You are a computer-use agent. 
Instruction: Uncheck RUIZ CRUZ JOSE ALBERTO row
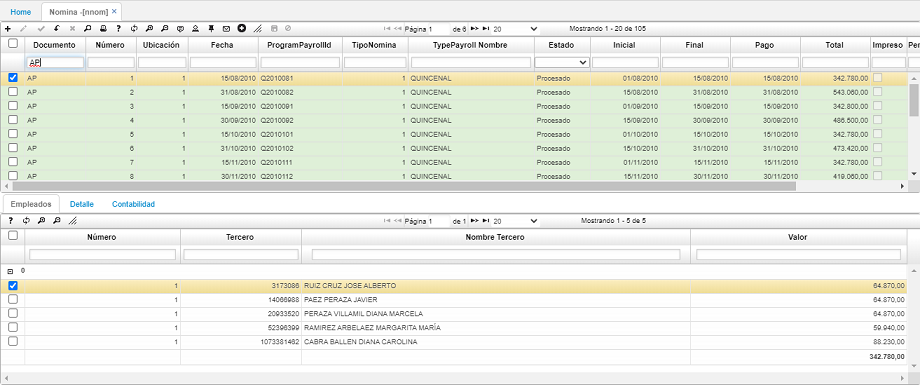(13, 286)
